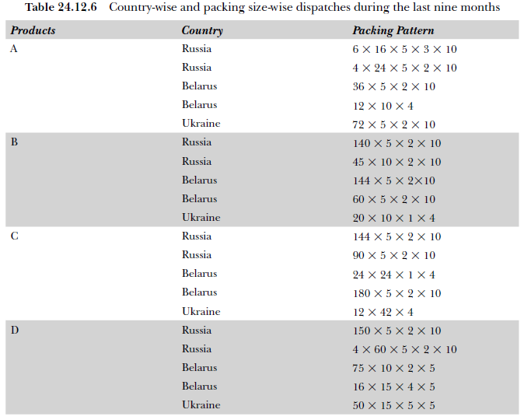524x420 pixels.
Task: Select product B row label
Action: 14,142
